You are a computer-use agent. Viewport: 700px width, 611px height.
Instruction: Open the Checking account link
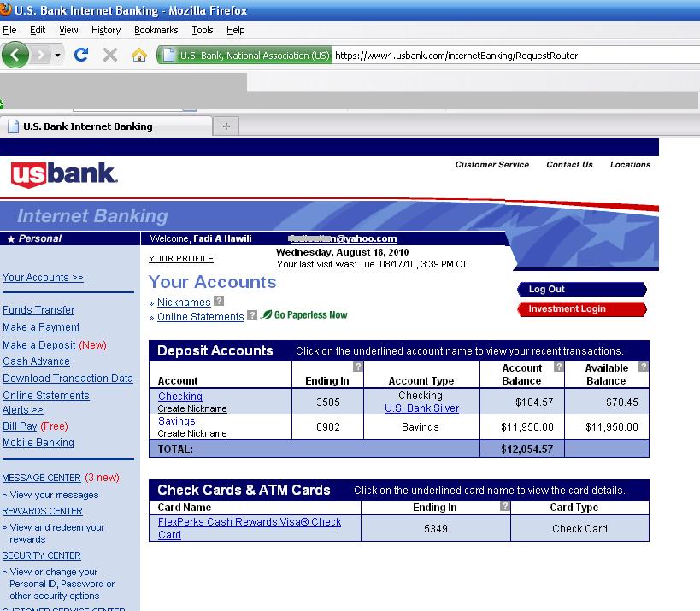point(180,397)
